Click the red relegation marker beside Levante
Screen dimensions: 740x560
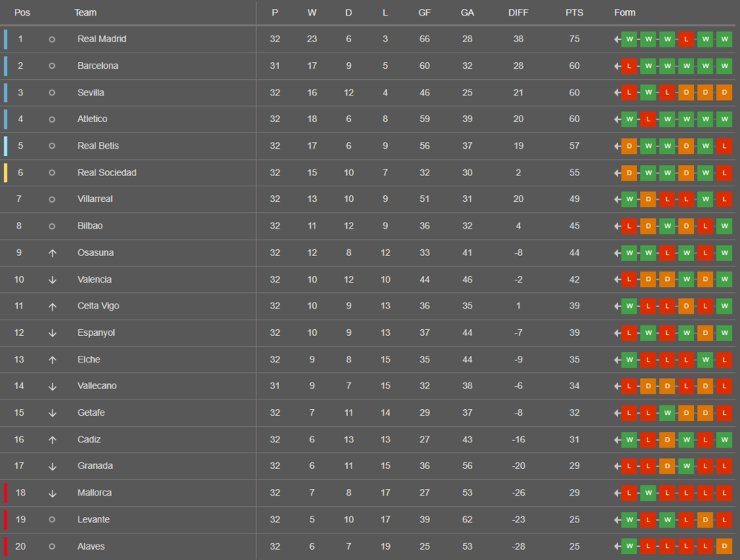pos(6,519)
